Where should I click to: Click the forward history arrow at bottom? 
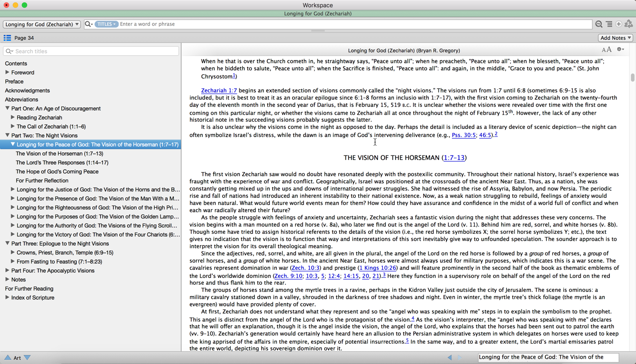(x=460, y=358)
